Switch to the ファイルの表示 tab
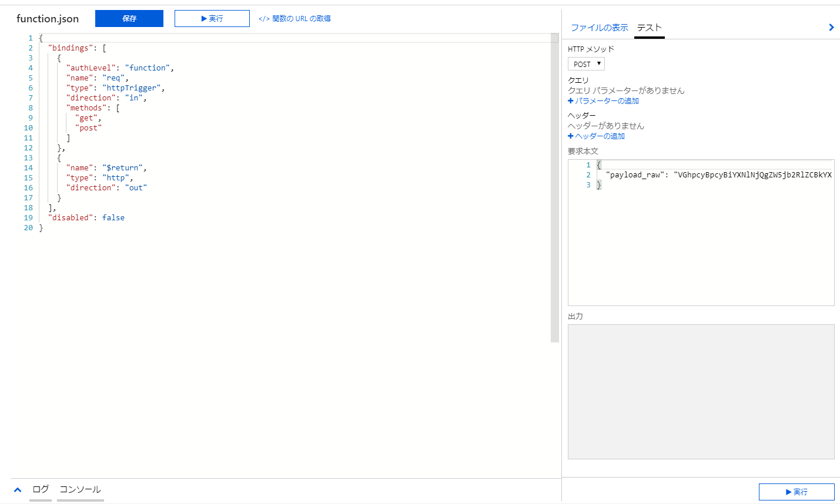The image size is (840, 504). click(600, 28)
